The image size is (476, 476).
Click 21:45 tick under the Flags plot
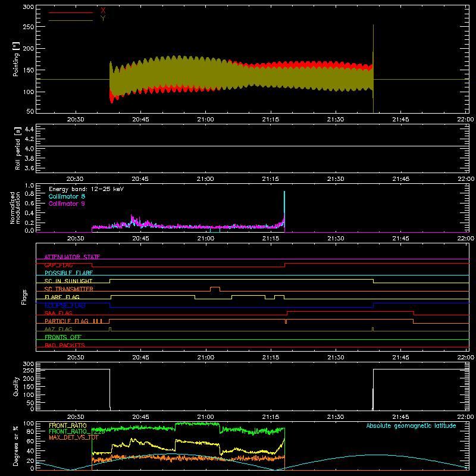(400, 358)
